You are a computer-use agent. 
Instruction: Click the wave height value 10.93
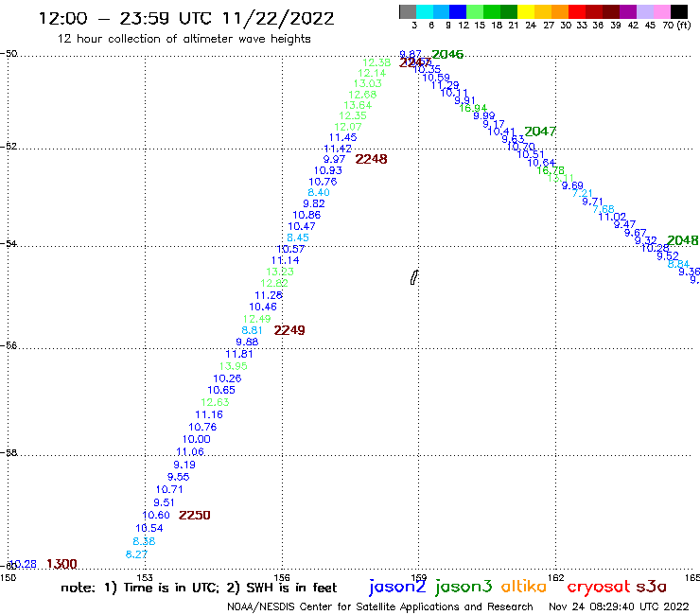point(327,170)
